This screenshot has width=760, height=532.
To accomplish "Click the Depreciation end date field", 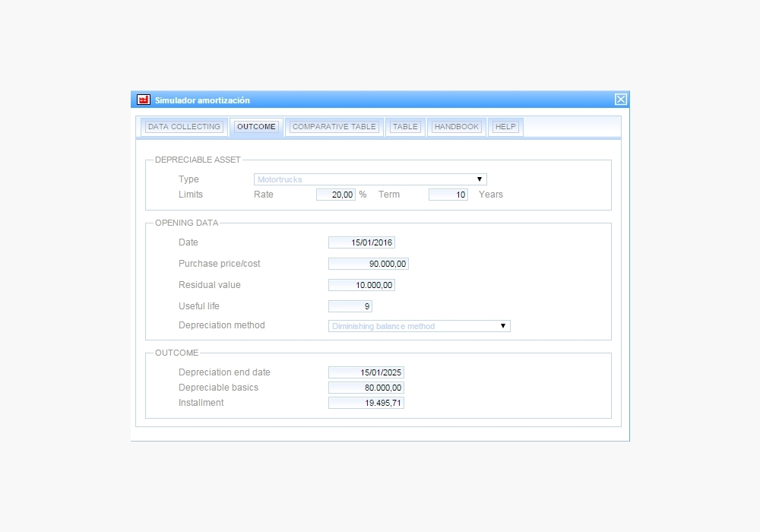I will (366, 372).
